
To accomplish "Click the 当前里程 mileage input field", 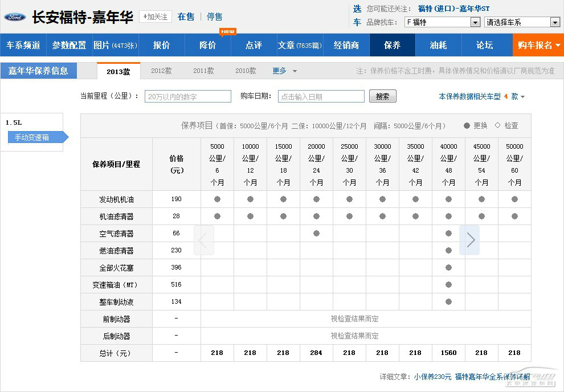I will point(188,97).
